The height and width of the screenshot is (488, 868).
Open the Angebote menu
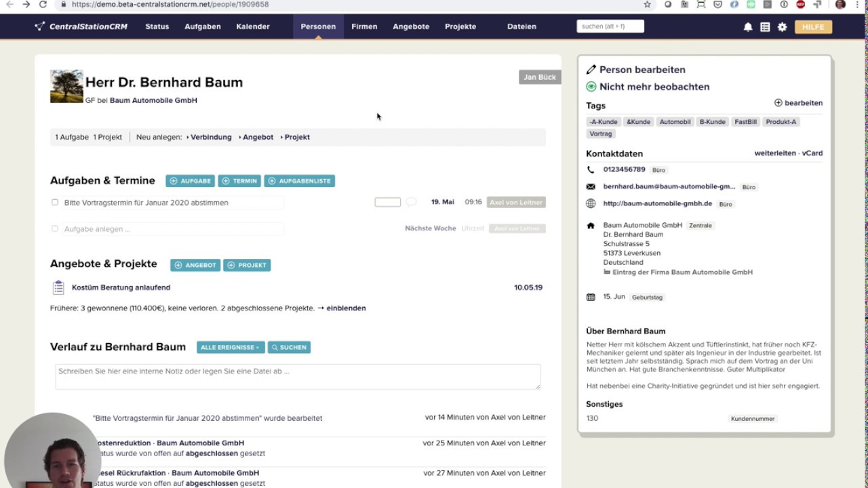coord(411,26)
